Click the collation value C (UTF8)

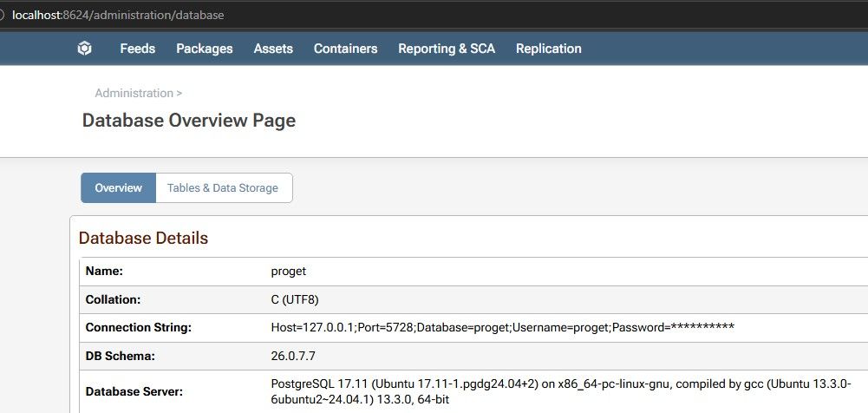click(x=295, y=299)
